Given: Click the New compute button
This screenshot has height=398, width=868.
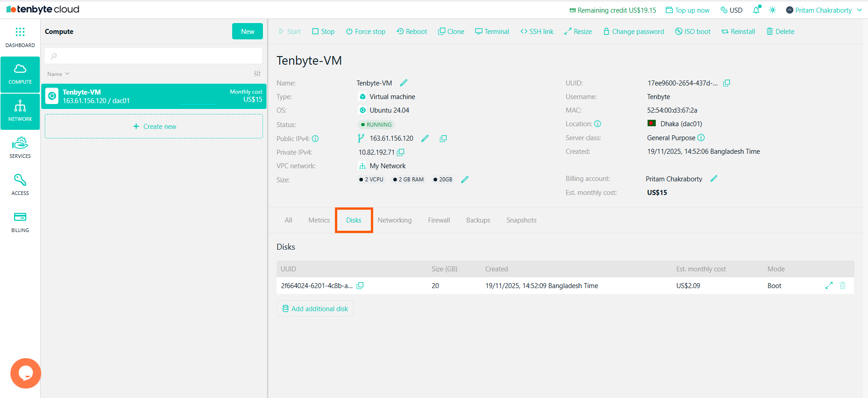Looking at the screenshot, I should pos(248,31).
